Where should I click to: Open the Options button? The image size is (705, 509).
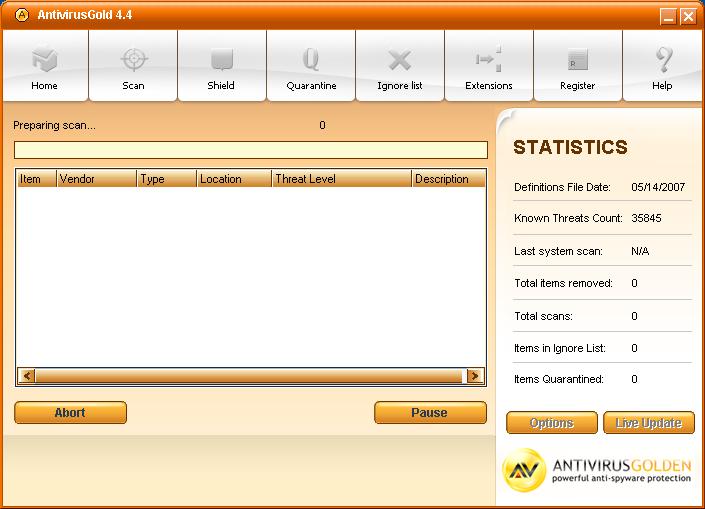click(552, 423)
